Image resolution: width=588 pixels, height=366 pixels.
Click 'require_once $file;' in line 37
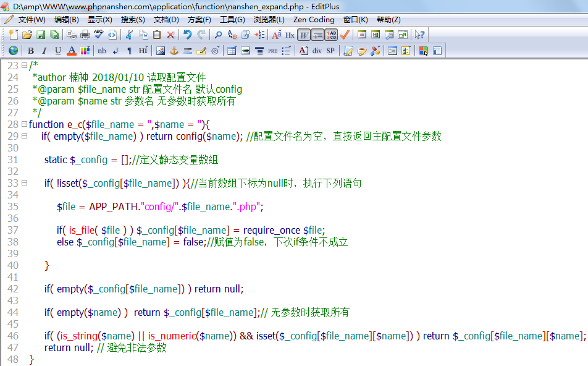pos(284,230)
